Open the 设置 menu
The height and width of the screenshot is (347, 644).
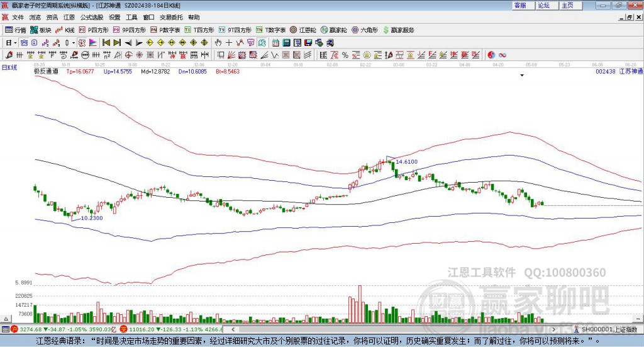coord(114,17)
